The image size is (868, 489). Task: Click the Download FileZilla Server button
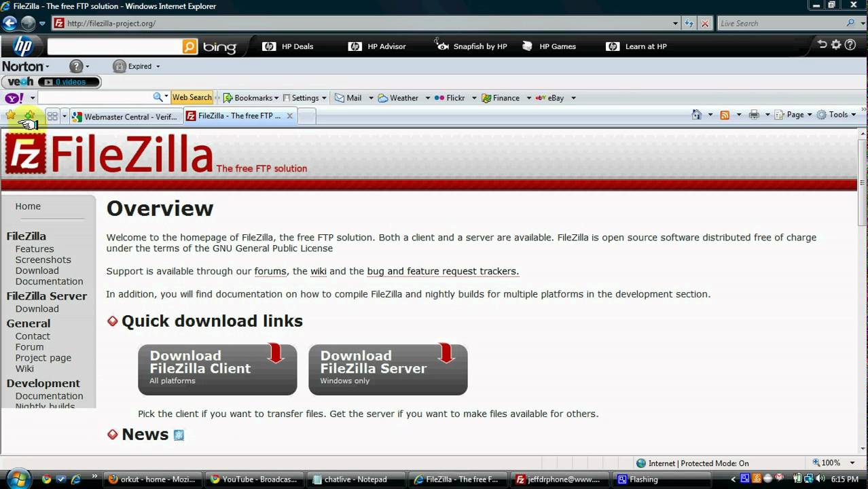[388, 369]
